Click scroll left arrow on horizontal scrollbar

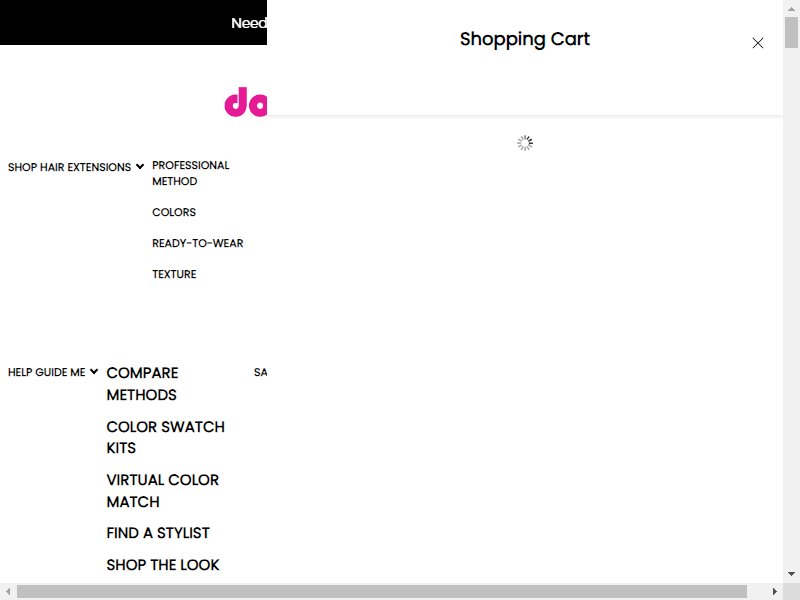point(8,592)
